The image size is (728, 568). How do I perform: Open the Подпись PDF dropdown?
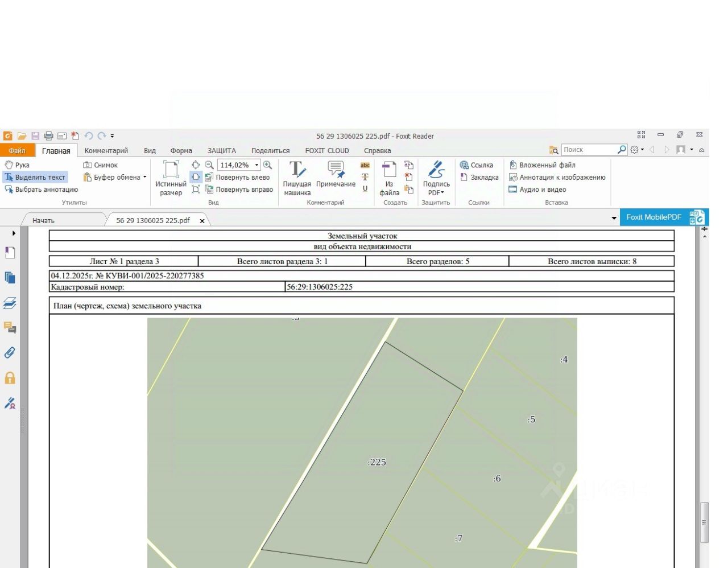click(436, 178)
